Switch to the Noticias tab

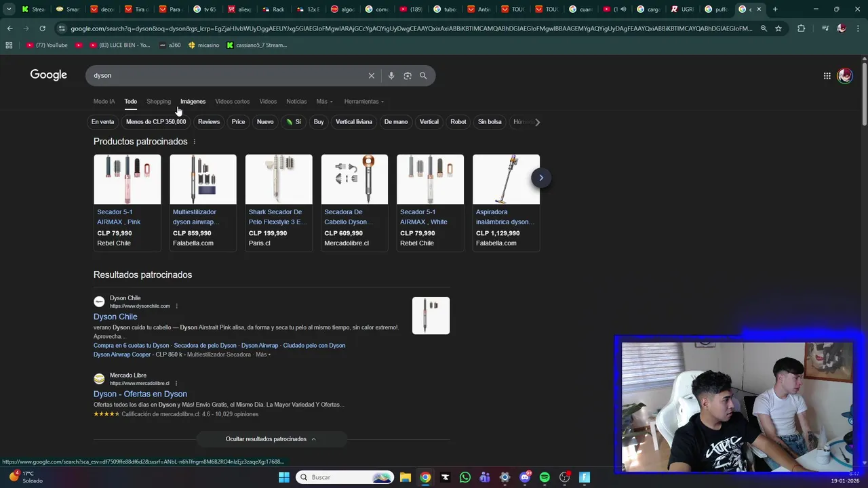[296, 102]
